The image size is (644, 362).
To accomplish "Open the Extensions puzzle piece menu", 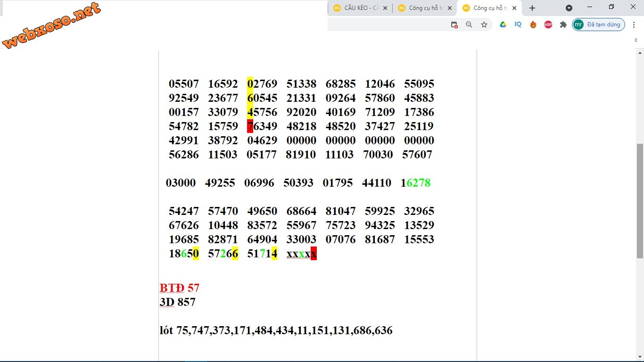I will 563,25.
